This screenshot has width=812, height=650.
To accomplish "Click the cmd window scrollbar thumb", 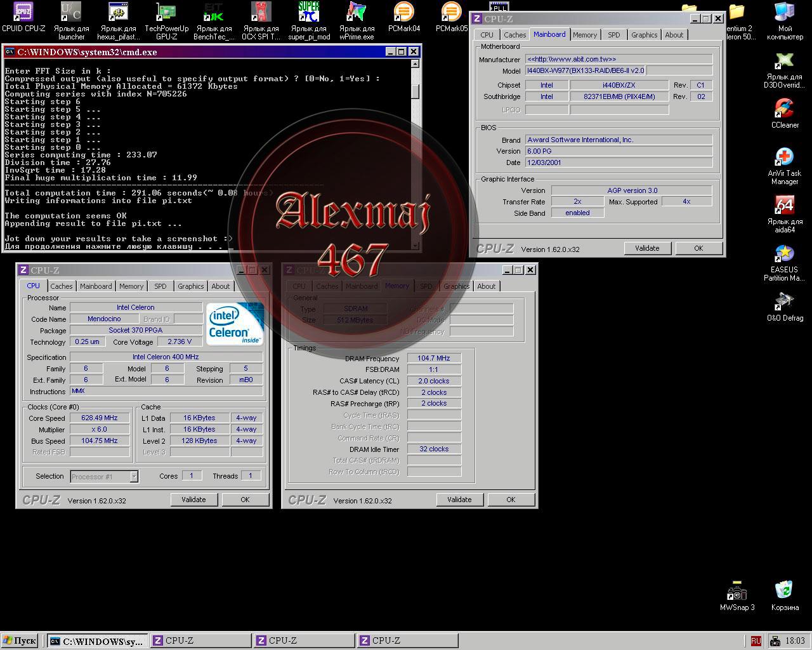I will coord(416,91).
